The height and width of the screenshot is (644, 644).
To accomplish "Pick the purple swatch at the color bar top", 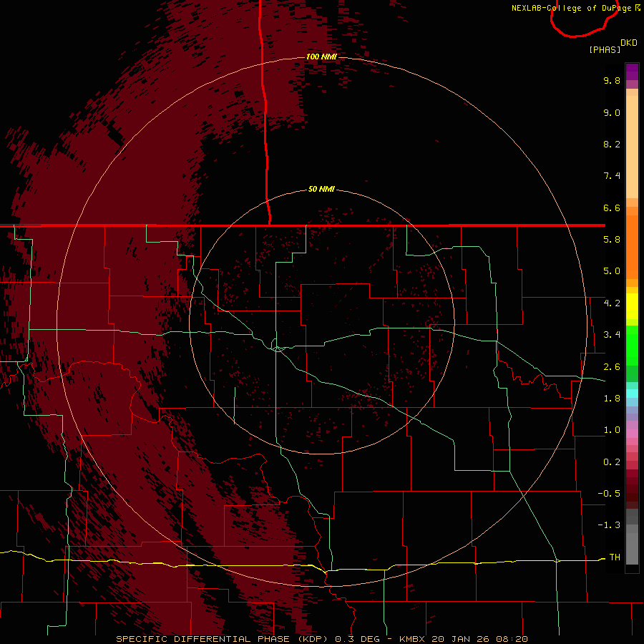I will (x=632, y=72).
